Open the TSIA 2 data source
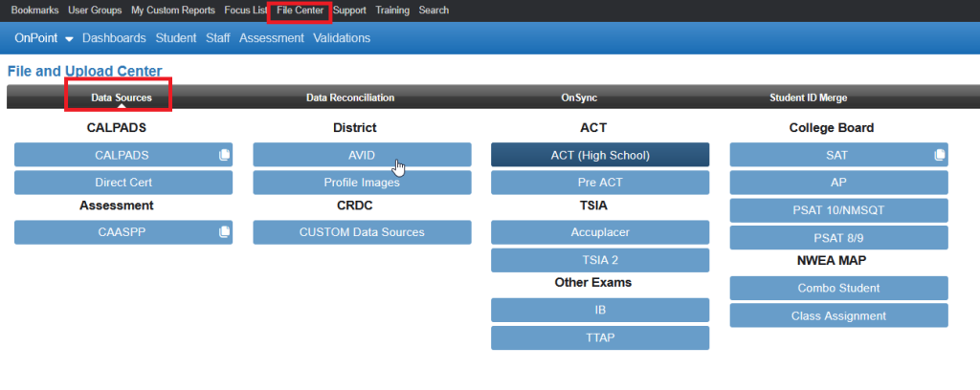 (600, 260)
